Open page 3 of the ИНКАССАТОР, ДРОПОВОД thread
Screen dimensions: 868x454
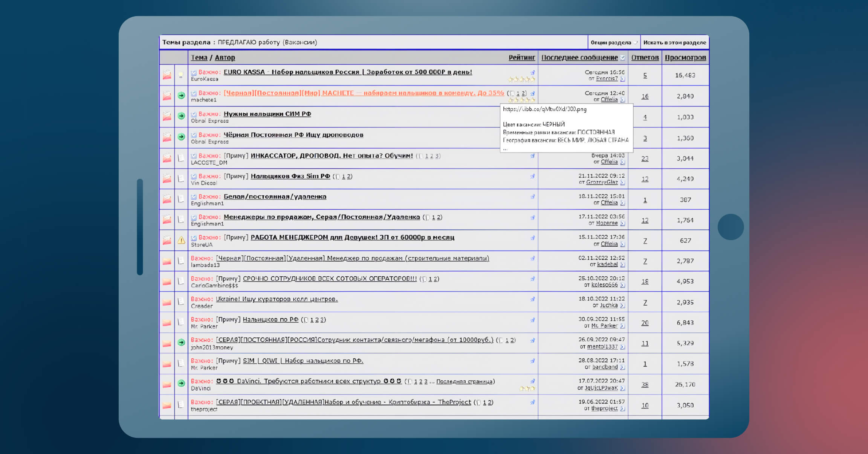(x=437, y=156)
